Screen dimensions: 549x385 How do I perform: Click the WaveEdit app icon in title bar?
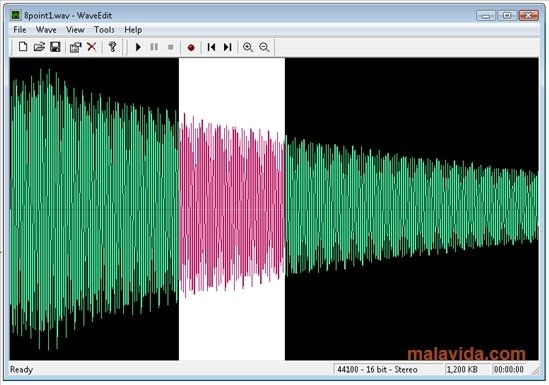(16, 15)
